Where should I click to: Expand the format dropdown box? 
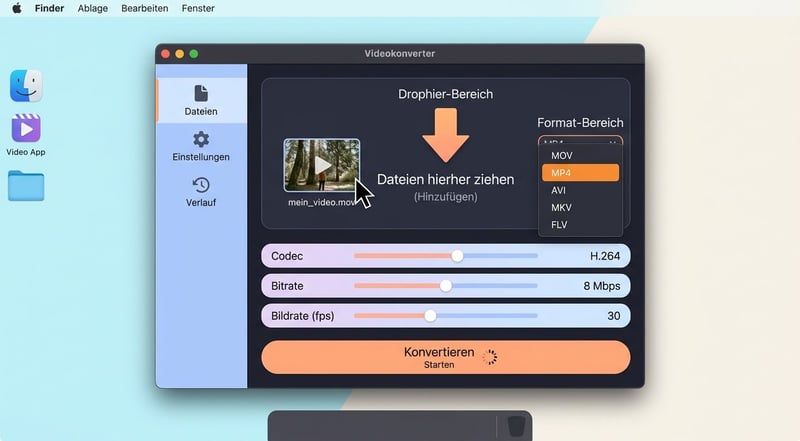580,141
